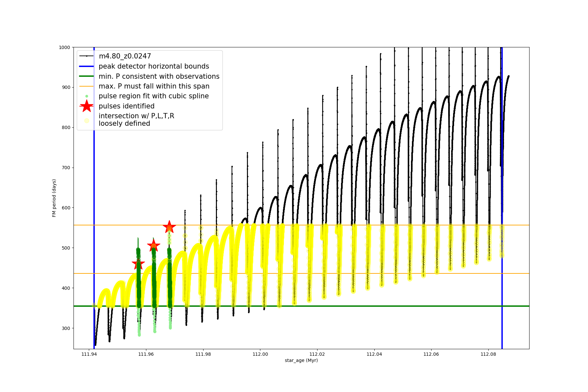Screen dimensions: 588x392
Task: Click the 1000 tick label on y-axis
Action: point(64,47)
